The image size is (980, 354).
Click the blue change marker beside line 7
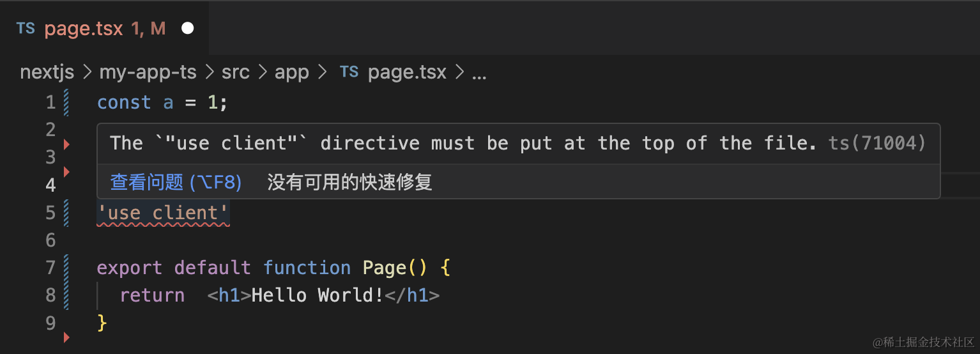66,268
